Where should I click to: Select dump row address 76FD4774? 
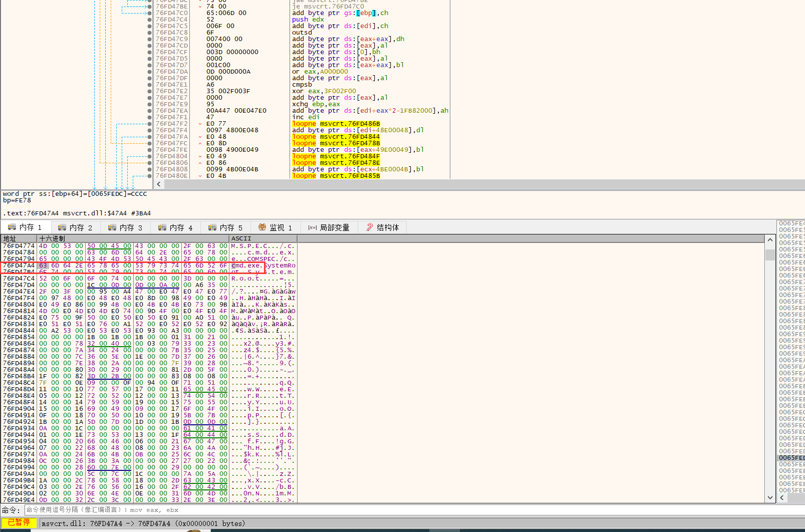[19, 246]
